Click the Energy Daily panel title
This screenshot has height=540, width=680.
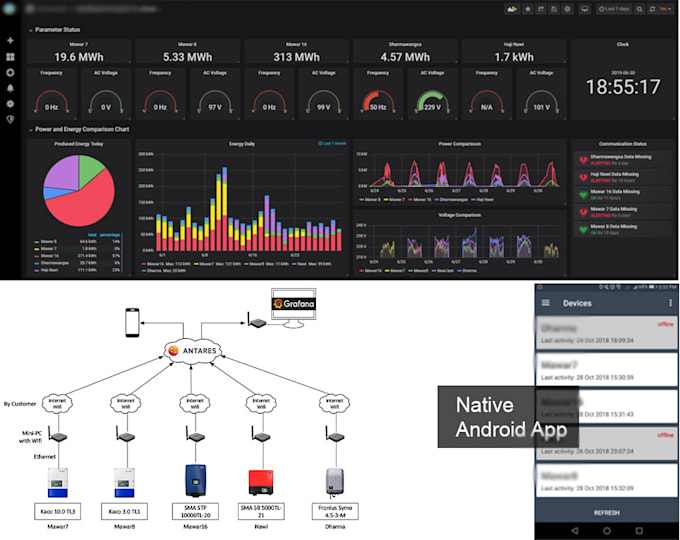point(242,144)
